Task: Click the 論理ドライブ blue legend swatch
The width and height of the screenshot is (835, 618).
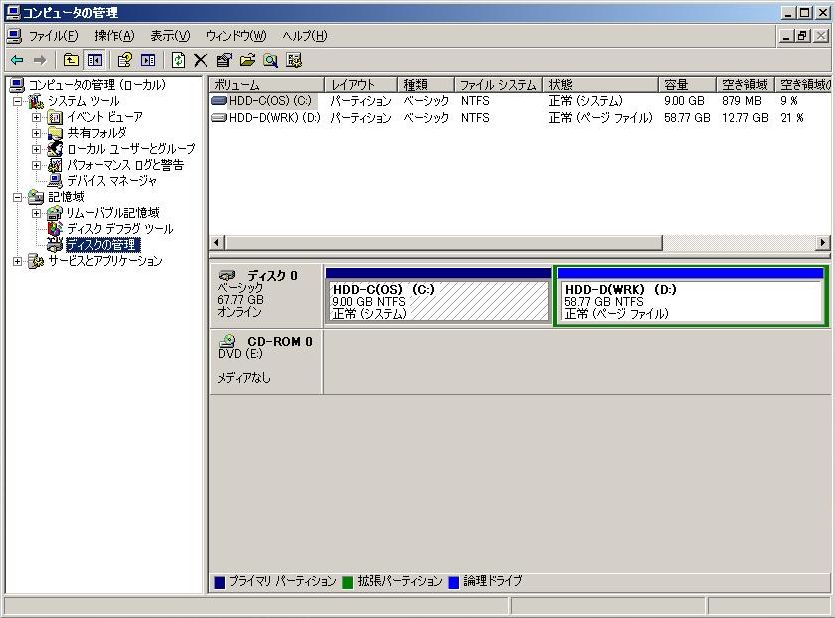Action: [x=454, y=582]
